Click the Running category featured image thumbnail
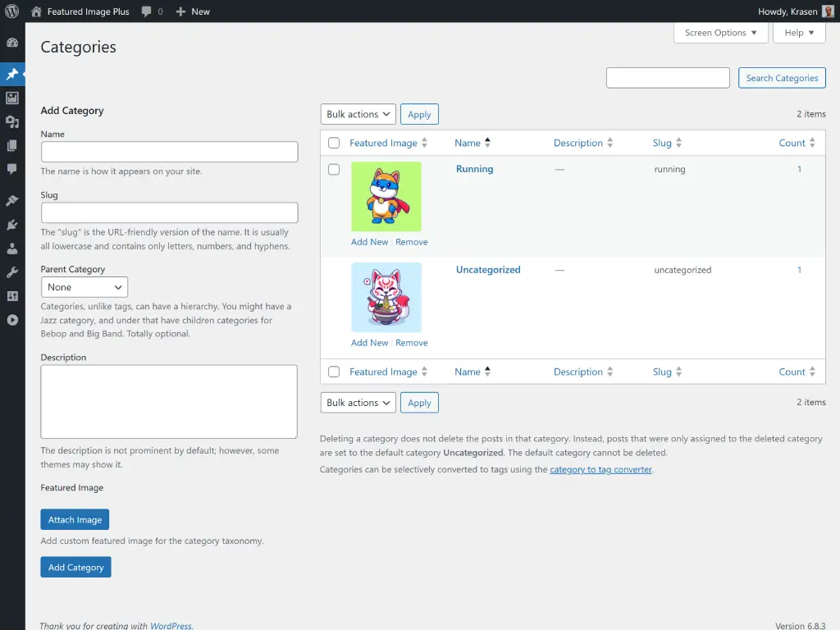 tap(386, 196)
